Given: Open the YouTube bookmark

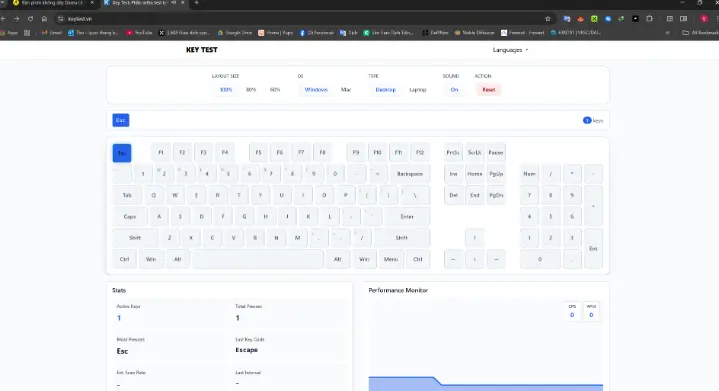Looking at the screenshot, I should [x=139, y=33].
